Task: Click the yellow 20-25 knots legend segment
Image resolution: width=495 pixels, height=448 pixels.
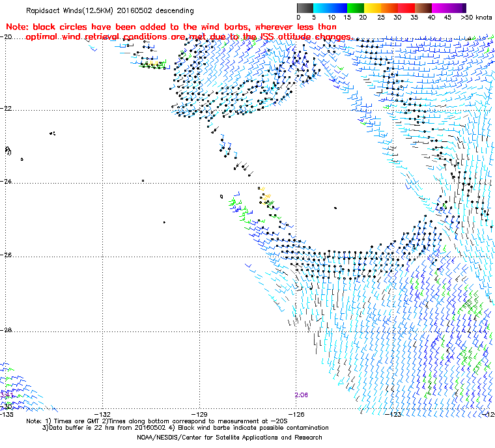Action: point(373,8)
